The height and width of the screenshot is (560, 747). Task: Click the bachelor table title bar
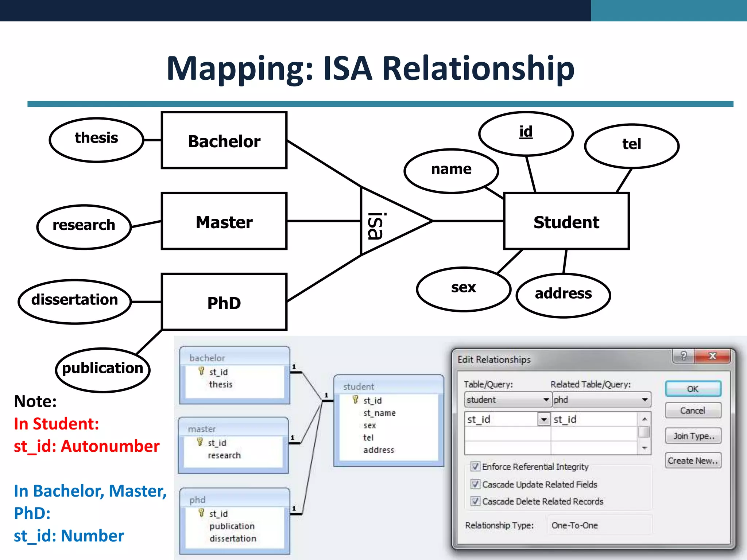[x=235, y=358]
